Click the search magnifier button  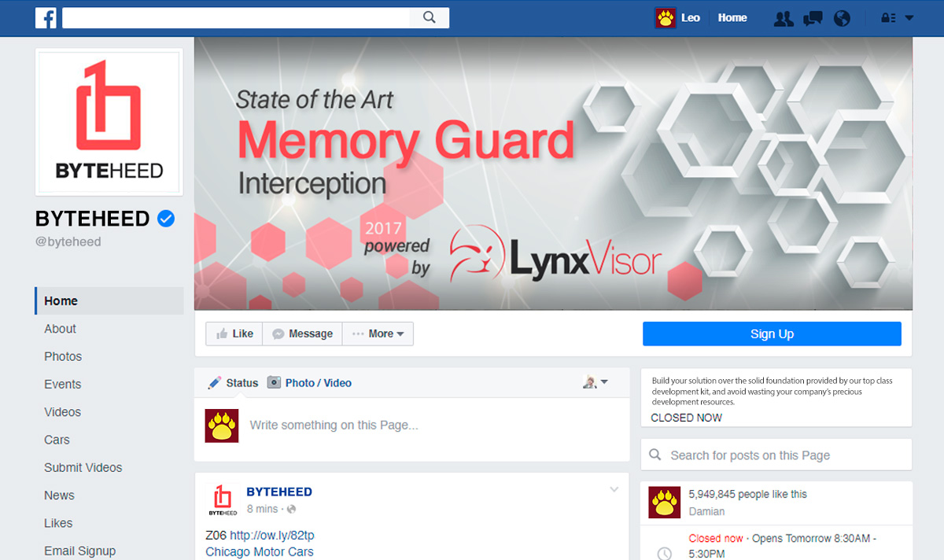430,17
